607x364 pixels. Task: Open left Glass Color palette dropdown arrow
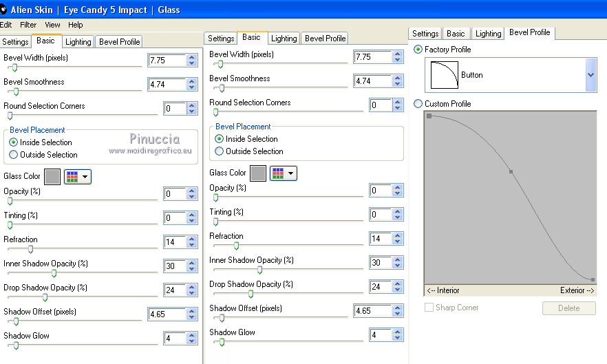[x=85, y=177]
